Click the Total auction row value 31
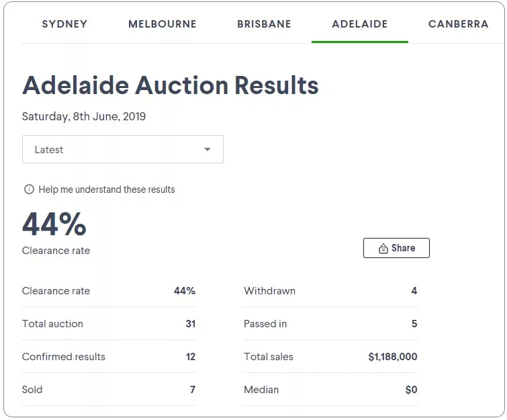Image resolution: width=507 pixels, height=420 pixels. click(x=191, y=324)
